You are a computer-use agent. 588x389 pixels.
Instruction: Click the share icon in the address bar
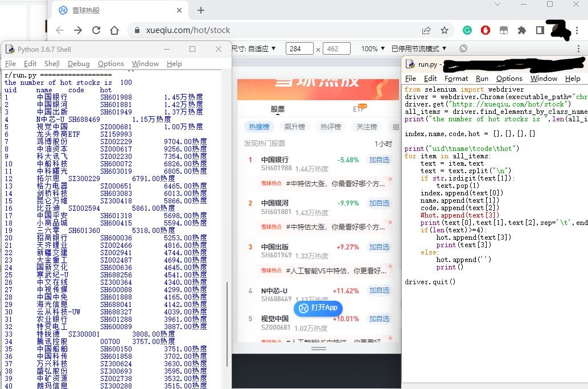(x=427, y=31)
